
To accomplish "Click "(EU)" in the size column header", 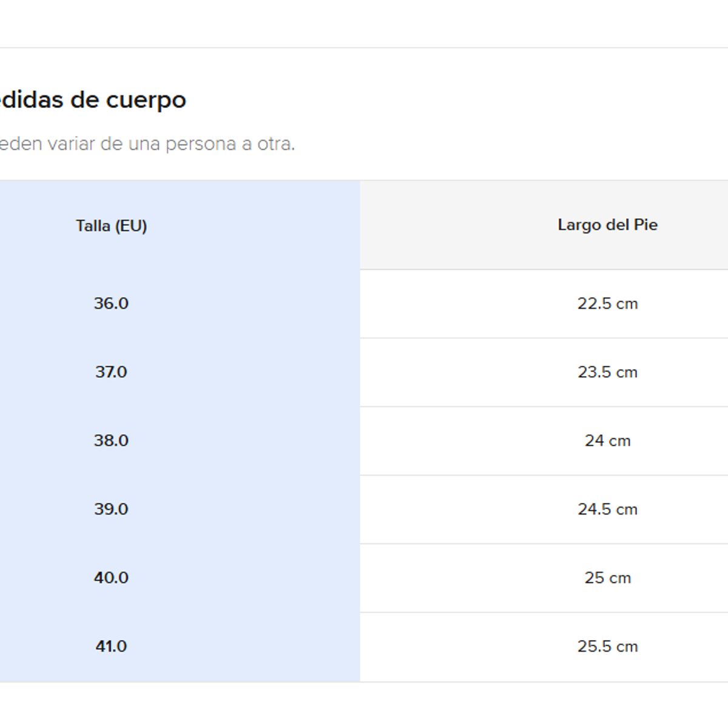I will [131, 226].
